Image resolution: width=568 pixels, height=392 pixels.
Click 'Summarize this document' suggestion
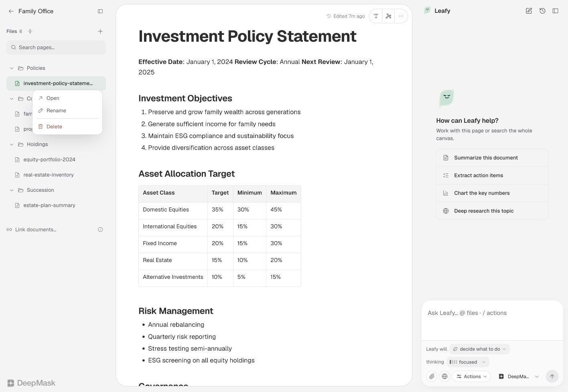pyautogui.click(x=492, y=158)
